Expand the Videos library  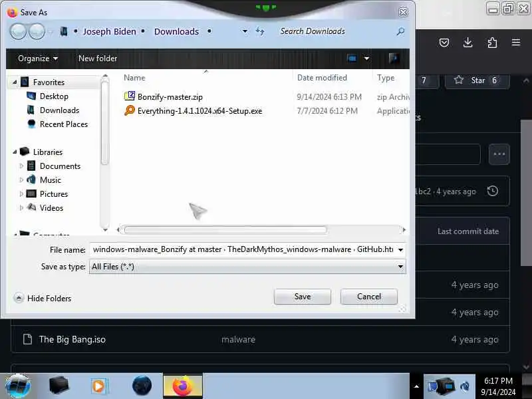[x=21, y=207]
